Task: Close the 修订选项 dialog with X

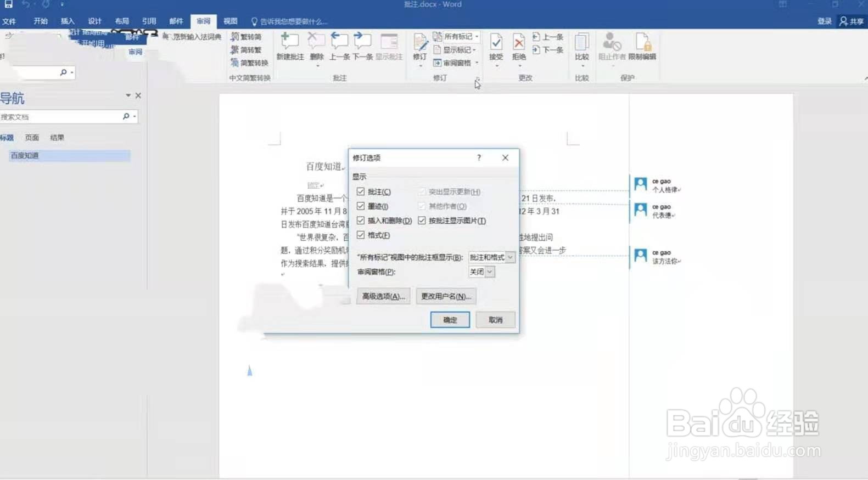Action: [505, 157]
